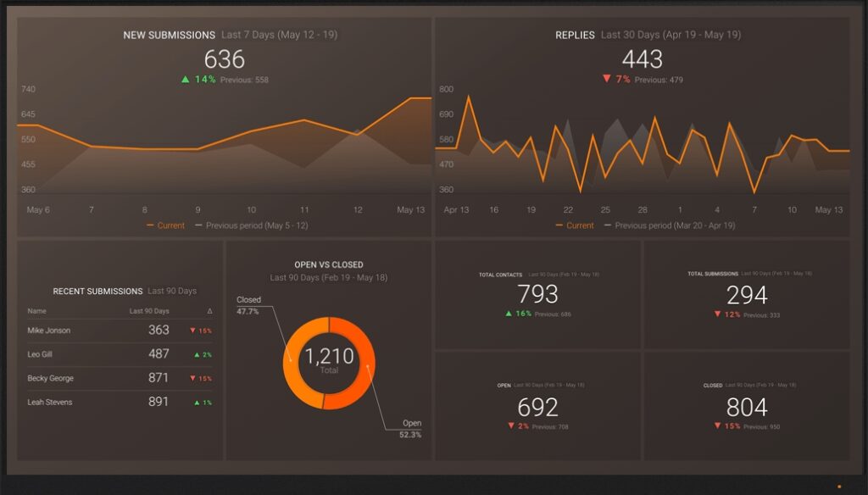Toggle the Current legend in Replies chart
The image size is (868, 495).
(575, 225)
